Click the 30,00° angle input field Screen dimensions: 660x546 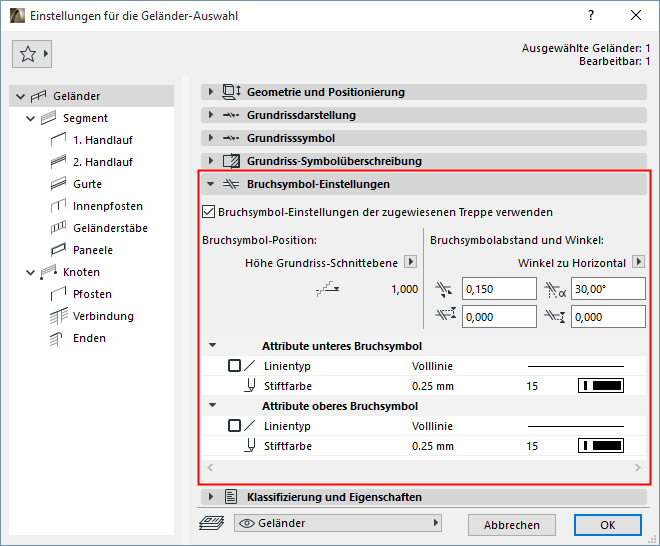(608, 289)
